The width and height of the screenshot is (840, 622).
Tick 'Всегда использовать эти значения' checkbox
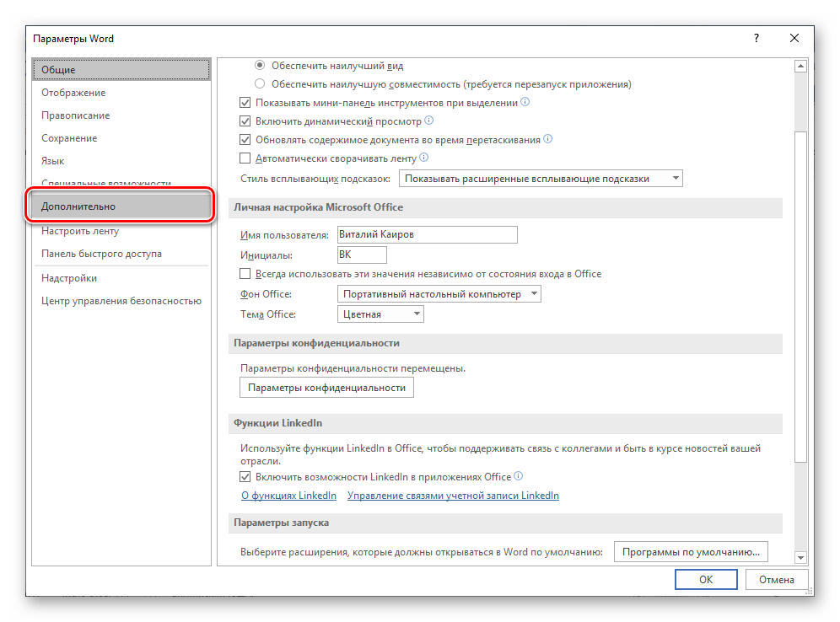coord(245,274)
